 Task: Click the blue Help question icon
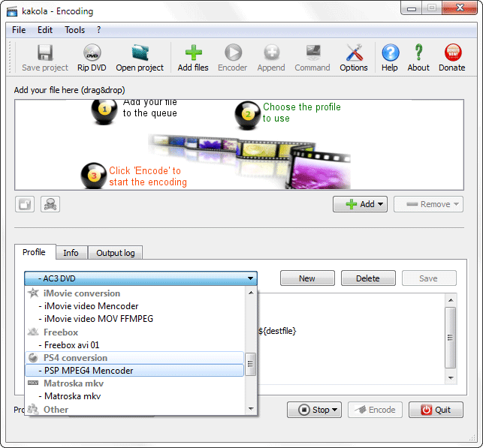pyautogui.click(x=390, y=53)
